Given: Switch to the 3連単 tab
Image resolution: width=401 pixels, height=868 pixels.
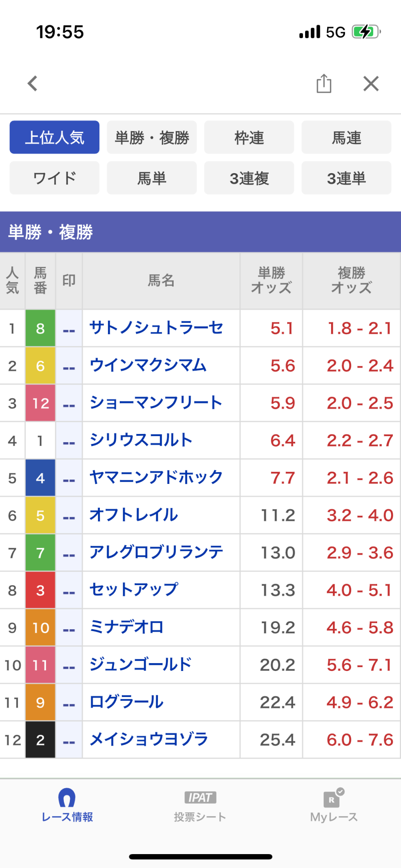Looking at the screenshot, I should point(346,178).
